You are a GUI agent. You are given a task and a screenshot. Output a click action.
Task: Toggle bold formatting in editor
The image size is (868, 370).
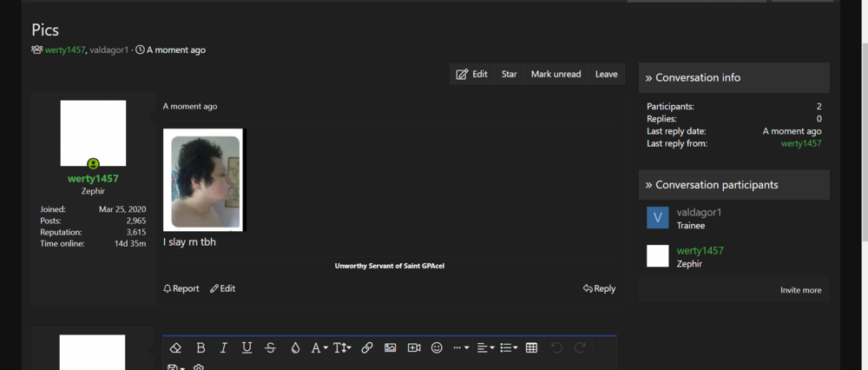(201, 347)
